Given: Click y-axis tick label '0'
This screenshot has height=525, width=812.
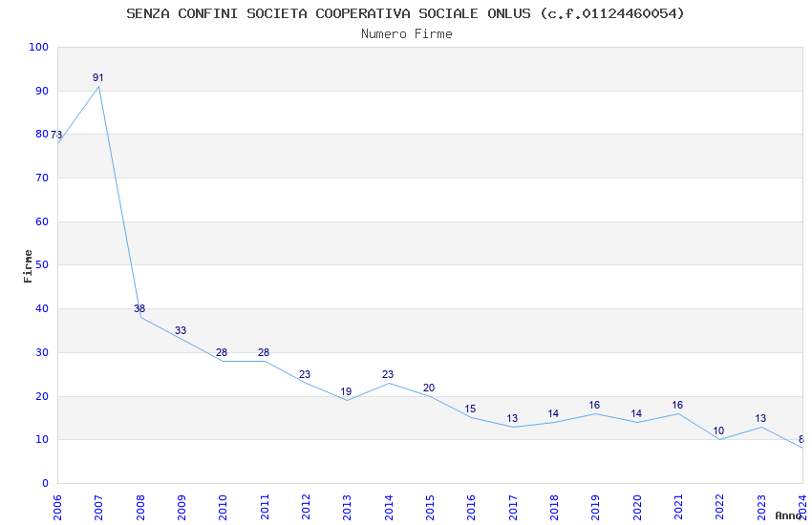Looking at the screenshot, I should (x=45, y=484).
